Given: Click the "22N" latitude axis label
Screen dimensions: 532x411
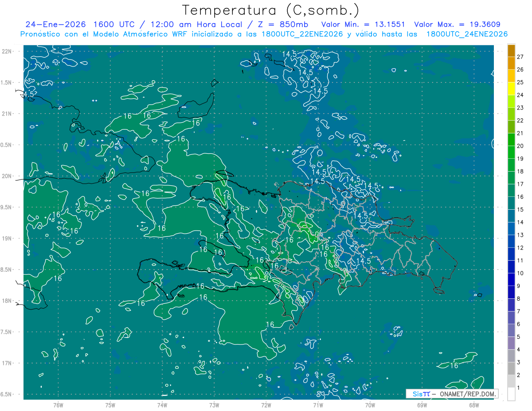Looking at the screenshot, I should pyautogui.click(x=7, y=51).
